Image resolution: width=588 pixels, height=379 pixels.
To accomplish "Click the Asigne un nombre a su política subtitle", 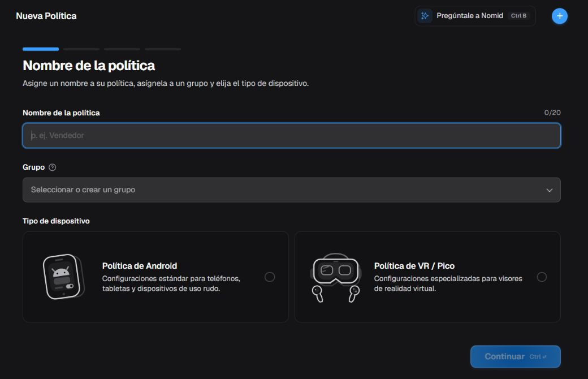I will [x=165, y=83].
